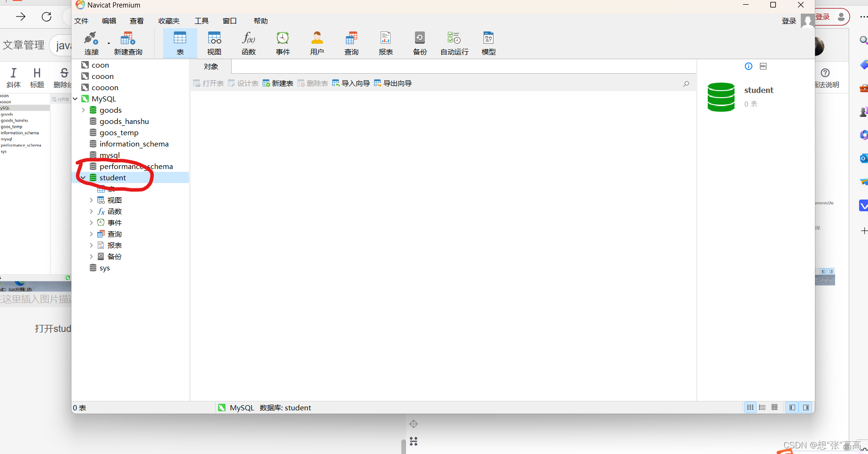Expand the goods database
This screenshot has height=454, width=868.
(83, 110)
